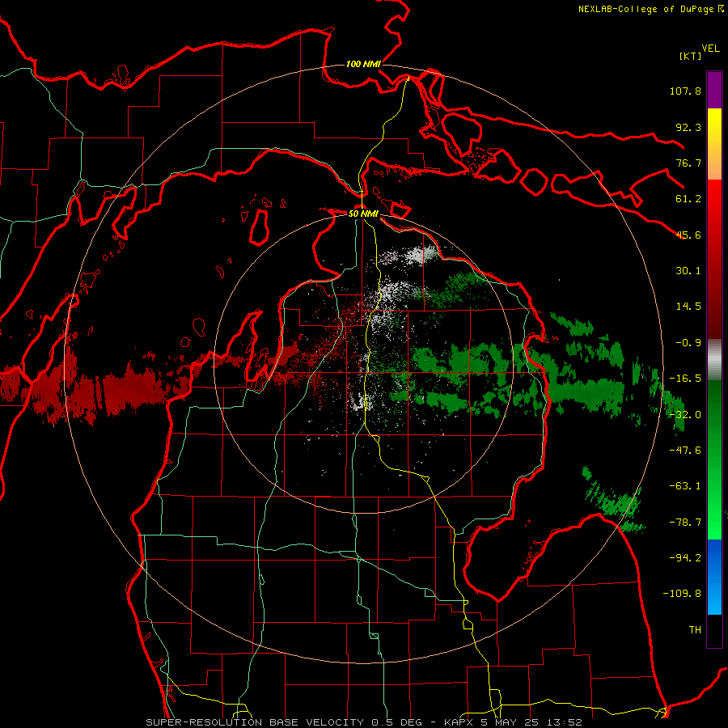Screen dimensions: 728x728
Task: Click the 92.3 legend value
Action: point(688,127)
